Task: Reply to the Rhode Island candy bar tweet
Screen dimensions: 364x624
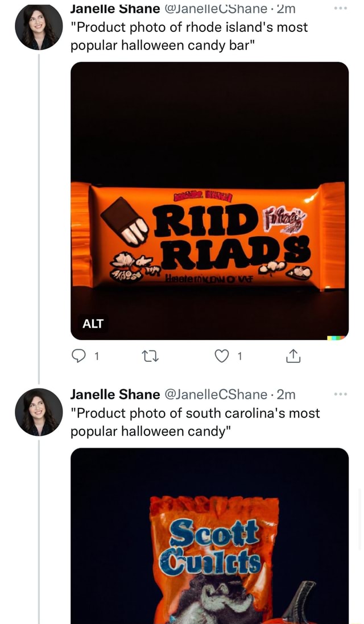Action: (78, 356)
